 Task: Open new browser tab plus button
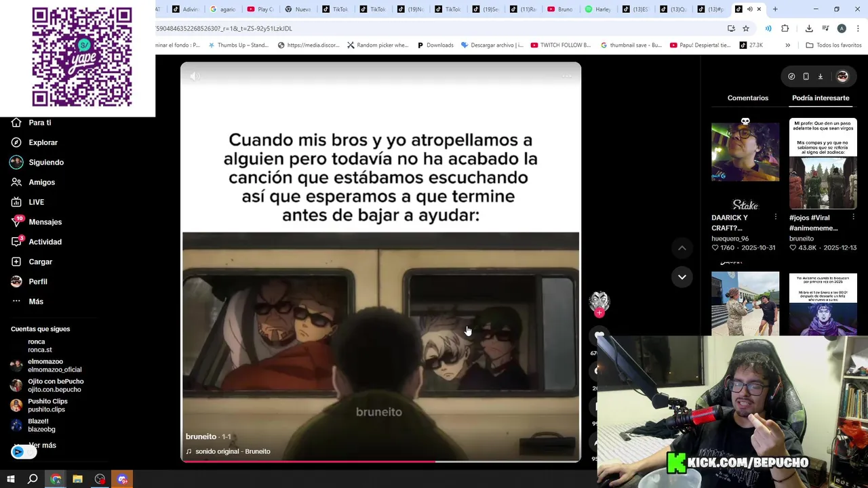click(775, 9)
